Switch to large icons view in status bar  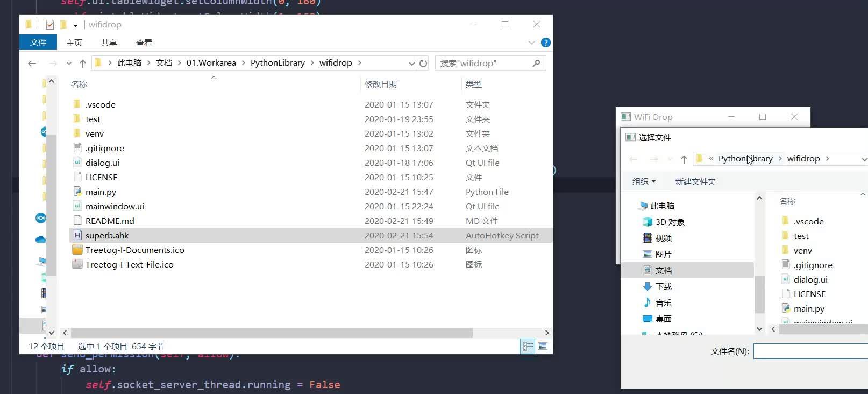(x=543, y=346)
